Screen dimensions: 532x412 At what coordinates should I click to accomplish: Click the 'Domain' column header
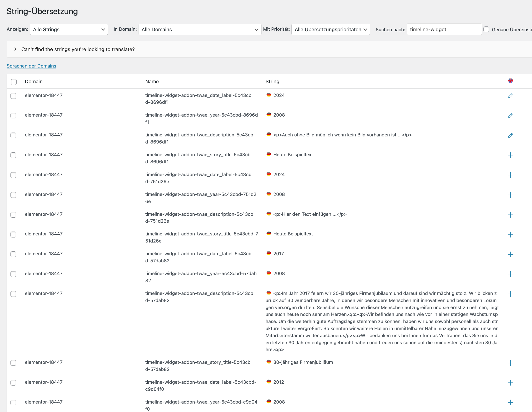pos(34,81)
